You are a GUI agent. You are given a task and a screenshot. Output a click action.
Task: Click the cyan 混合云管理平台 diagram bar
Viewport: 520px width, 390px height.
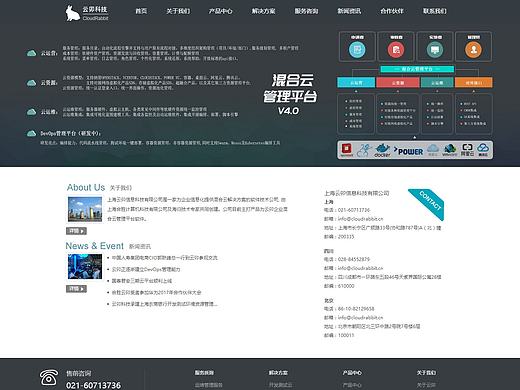tap(417, 69)
